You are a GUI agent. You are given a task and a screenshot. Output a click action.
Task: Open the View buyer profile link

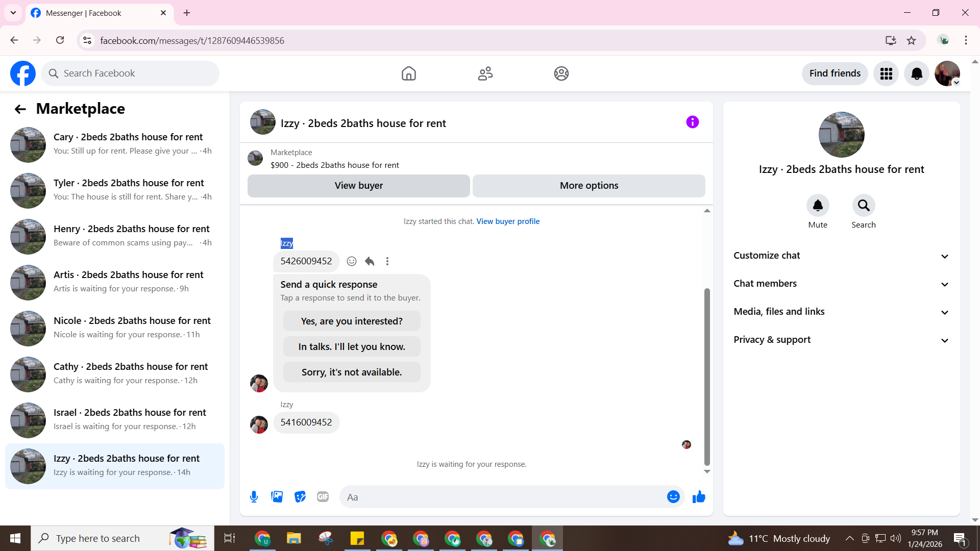click(x=508, y=221)
